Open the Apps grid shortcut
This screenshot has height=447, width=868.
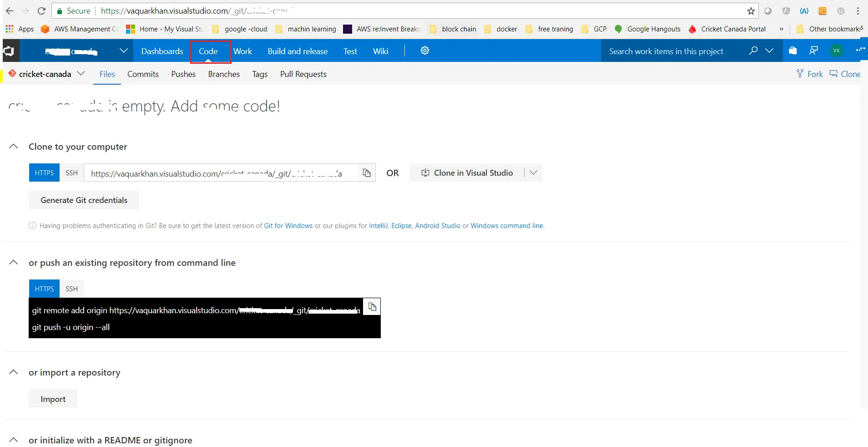point(20,29)
